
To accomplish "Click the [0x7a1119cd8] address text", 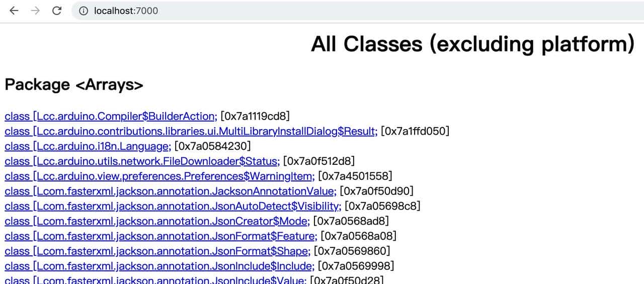I will tap(255, 117).
